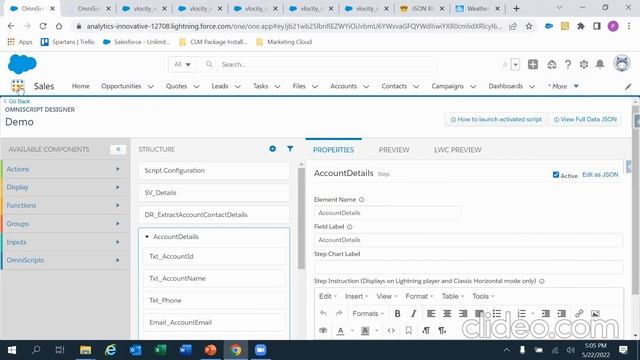This screenshot has height=360, width=640.
Task: Open Salesforce Setup gear icon
Action: point(584,64)
